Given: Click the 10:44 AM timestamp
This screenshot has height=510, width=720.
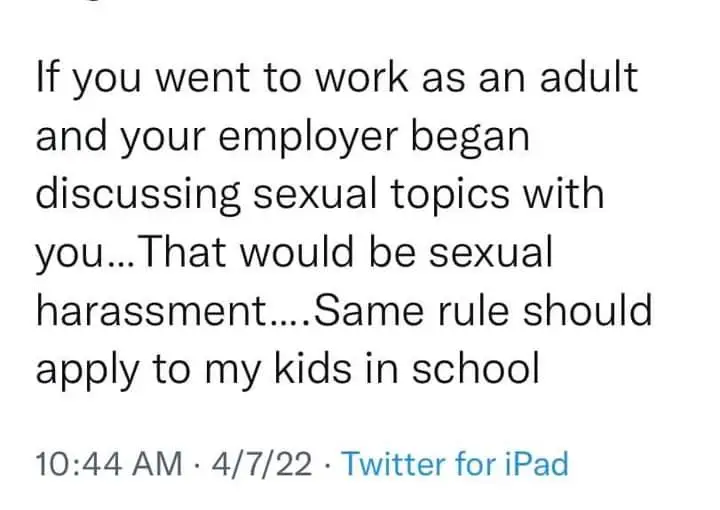Looking at the screenshot, I should coord(108,464).
